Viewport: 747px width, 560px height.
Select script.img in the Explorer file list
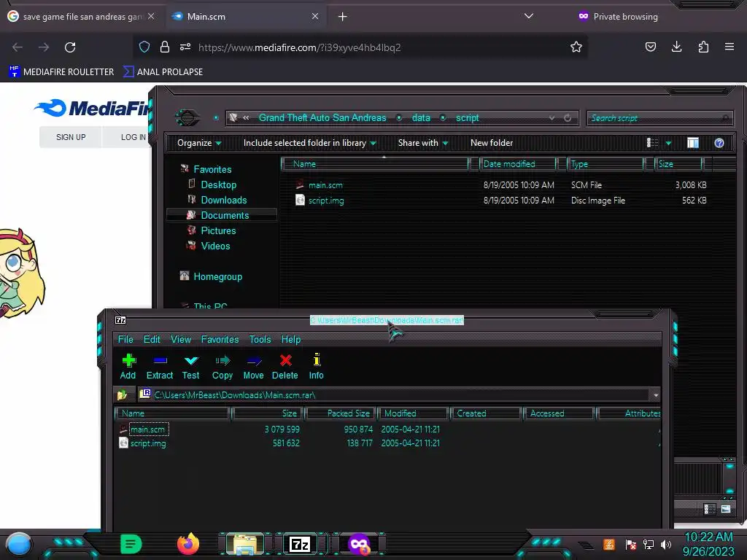click(326, 201)
